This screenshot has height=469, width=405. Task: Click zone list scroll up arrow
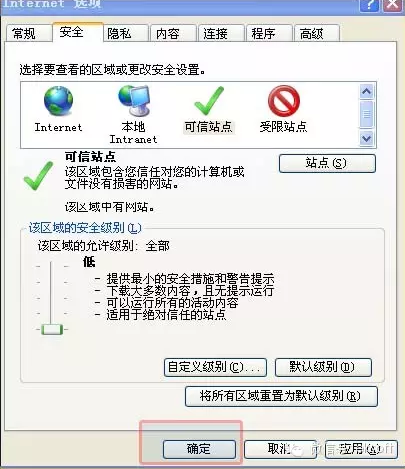click(367, 91)
